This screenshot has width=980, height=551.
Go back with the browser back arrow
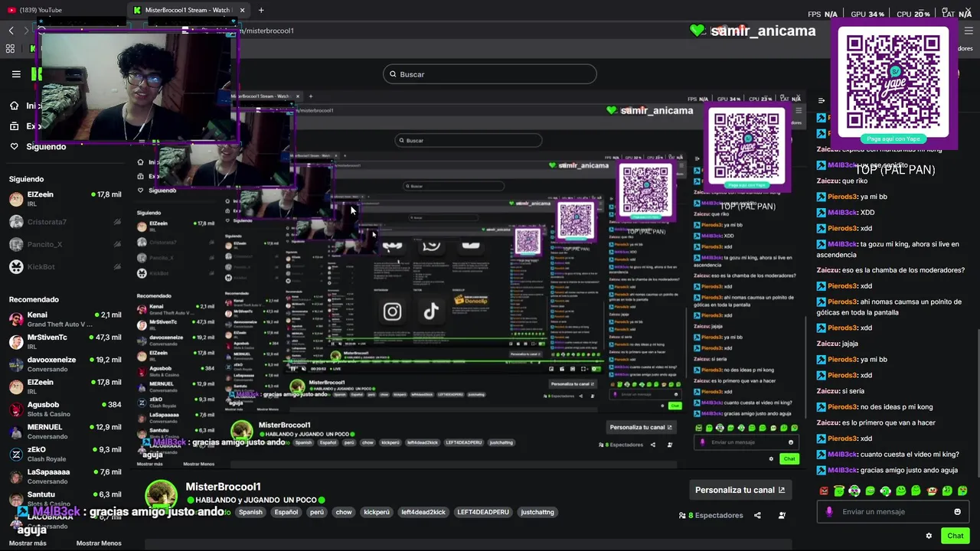pyautogui.click(x=11, y=31)
